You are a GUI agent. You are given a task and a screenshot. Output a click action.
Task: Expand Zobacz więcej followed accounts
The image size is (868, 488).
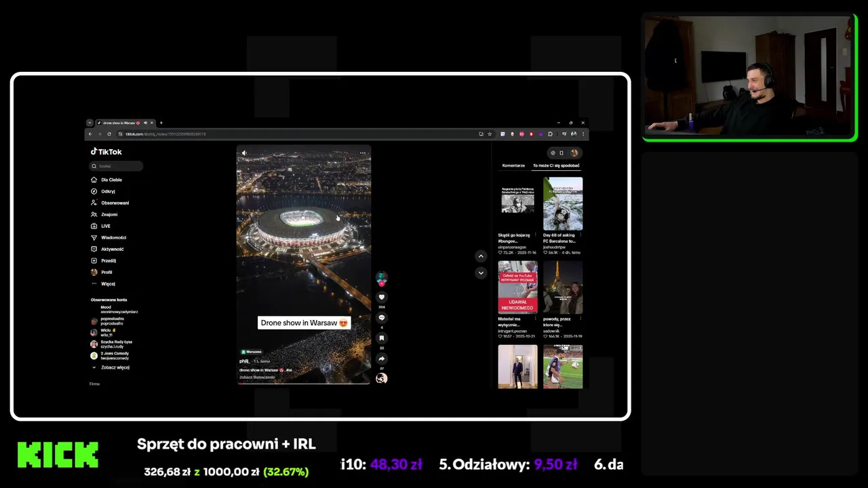[111, 367]
